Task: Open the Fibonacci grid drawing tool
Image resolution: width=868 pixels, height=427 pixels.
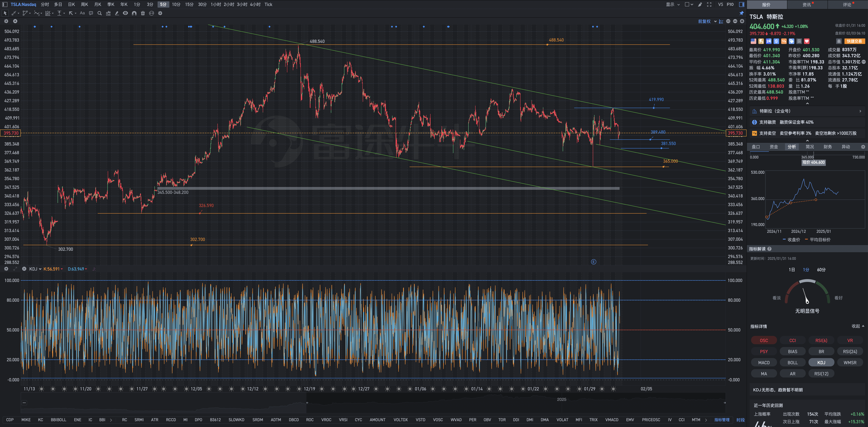Action: point(48,13)
